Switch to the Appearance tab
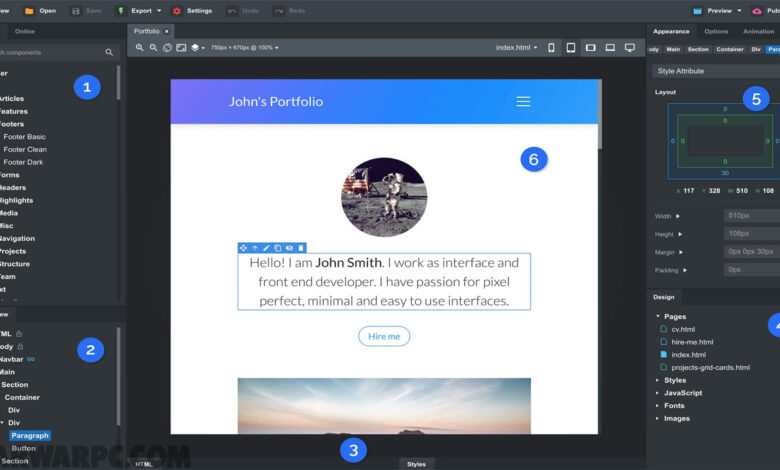This screenshot has width=780, height=470. pyautogui.click(x=671, y=31)
